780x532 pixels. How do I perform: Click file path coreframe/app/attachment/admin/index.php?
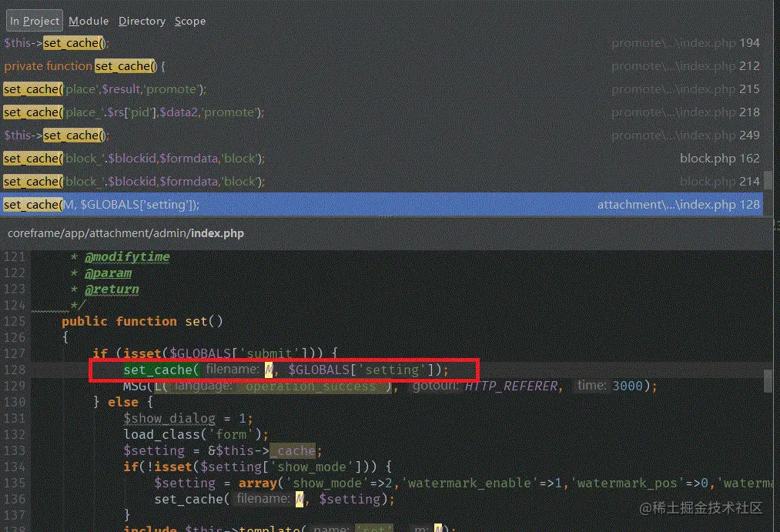[126, 233]
